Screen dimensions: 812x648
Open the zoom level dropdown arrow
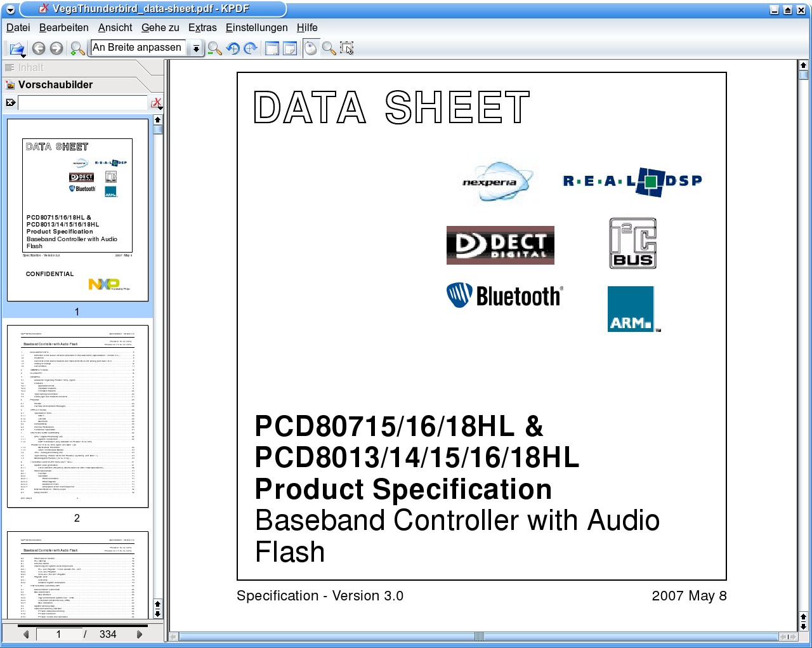coord(197,48)
